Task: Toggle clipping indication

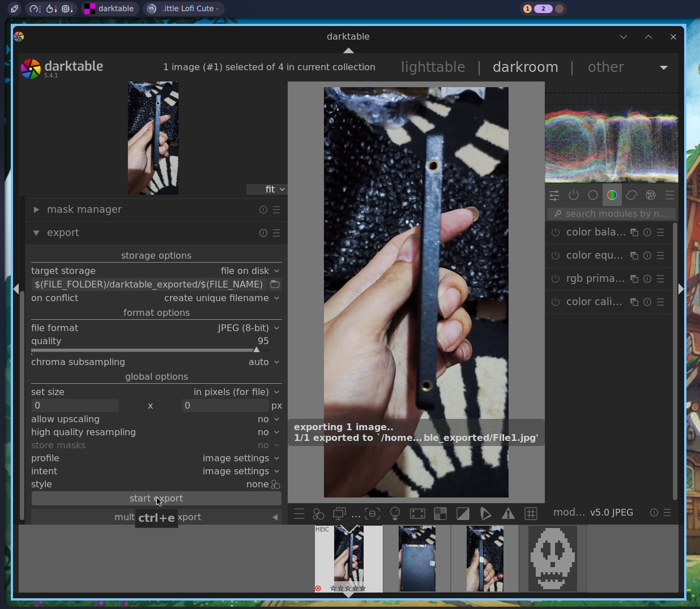Action: tap(463, 514)
